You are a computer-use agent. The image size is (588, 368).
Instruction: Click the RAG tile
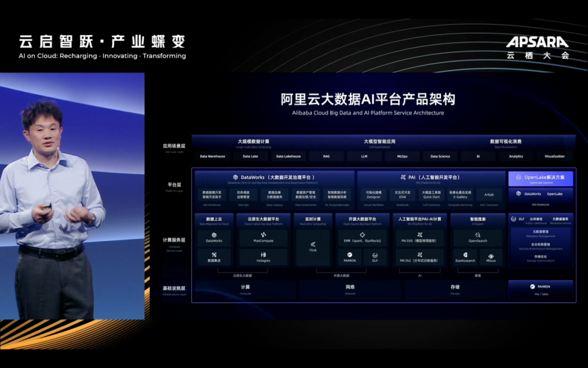pyautogui.click(x=326, y=156)
